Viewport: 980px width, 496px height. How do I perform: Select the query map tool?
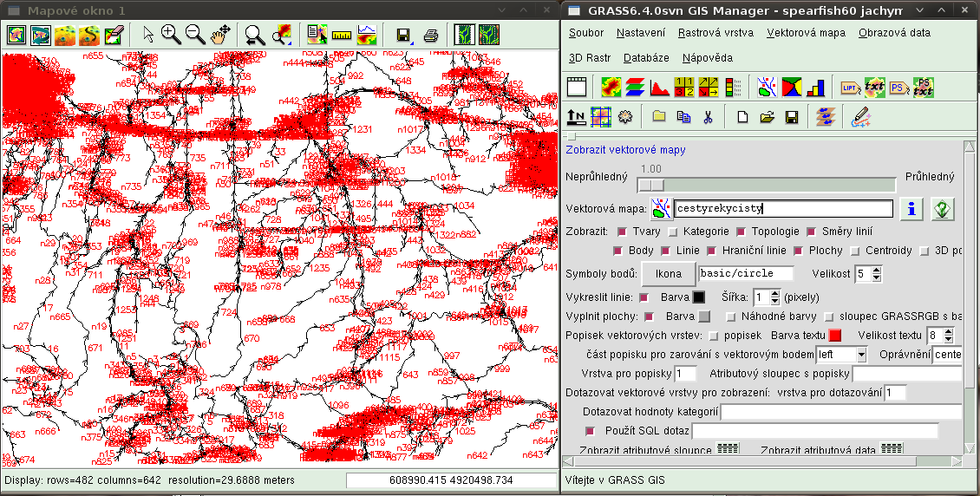click(x=317, y=35)
